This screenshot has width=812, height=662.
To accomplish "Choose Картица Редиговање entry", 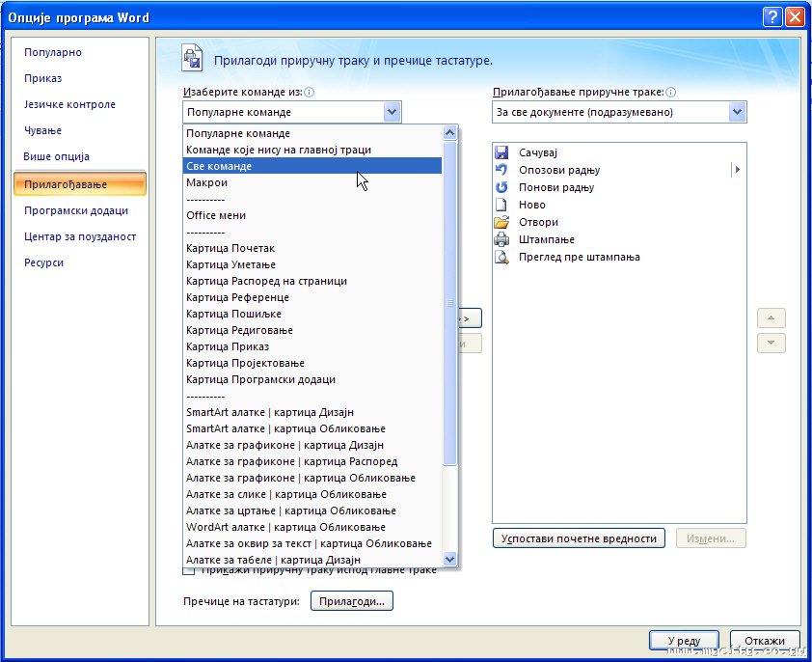I will [312, 330].
